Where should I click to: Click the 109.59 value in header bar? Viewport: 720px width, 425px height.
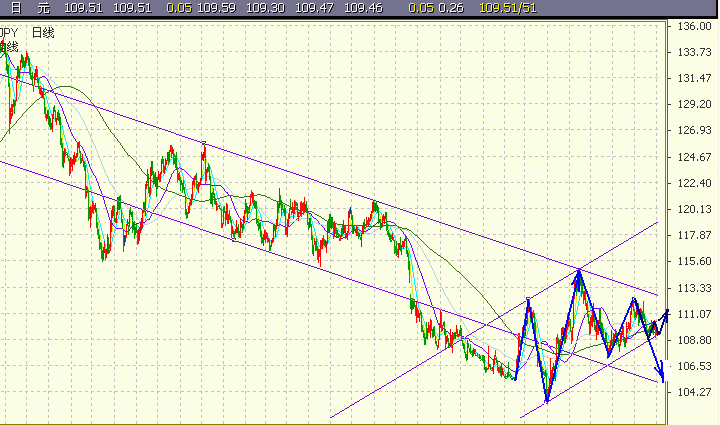coord(216,8)
